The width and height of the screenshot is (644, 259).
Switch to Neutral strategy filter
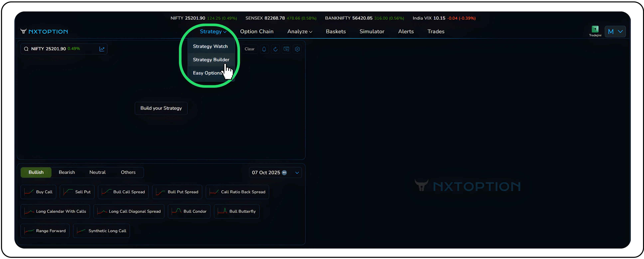[x=97, y=172]
